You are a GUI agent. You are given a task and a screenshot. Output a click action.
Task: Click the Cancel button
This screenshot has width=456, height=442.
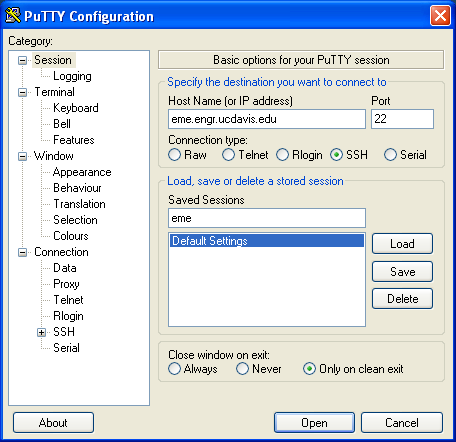(x=402, y=423)
